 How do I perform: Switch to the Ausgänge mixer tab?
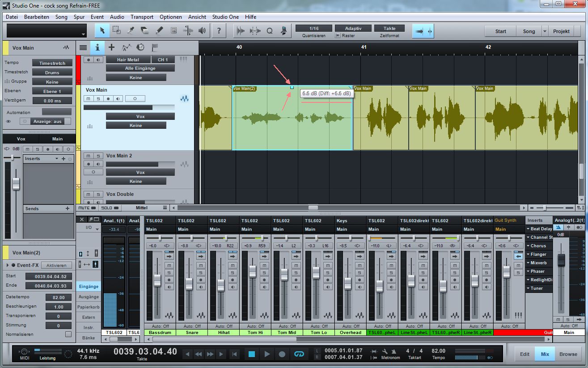pyautogui.click(x=89, y=297)
